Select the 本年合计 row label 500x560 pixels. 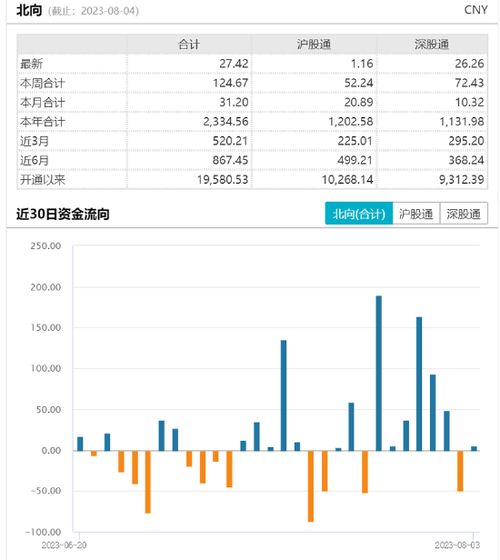42,122
